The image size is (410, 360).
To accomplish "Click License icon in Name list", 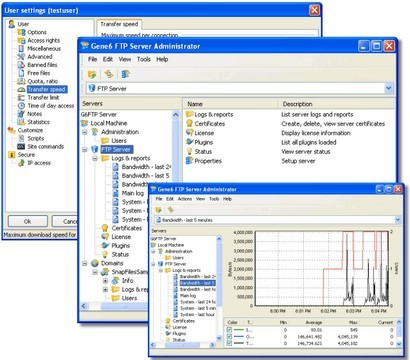I will tap(190, 133).
